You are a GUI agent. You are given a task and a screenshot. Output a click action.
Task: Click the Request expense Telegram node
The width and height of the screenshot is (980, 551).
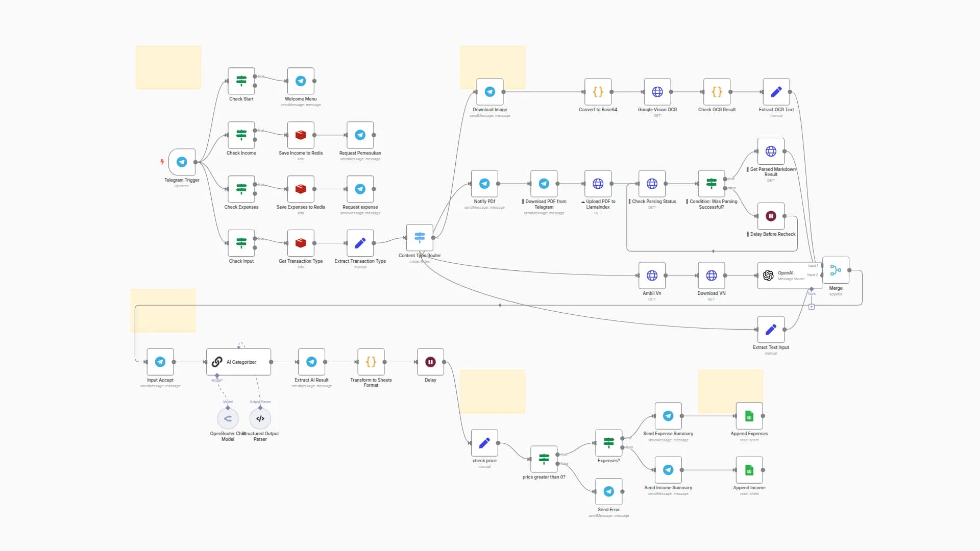pyautogui.click(x=360, y=189)
